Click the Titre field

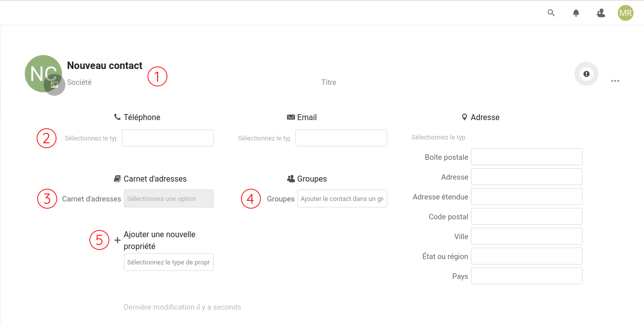pyautogui.click(x=329, y=82)
